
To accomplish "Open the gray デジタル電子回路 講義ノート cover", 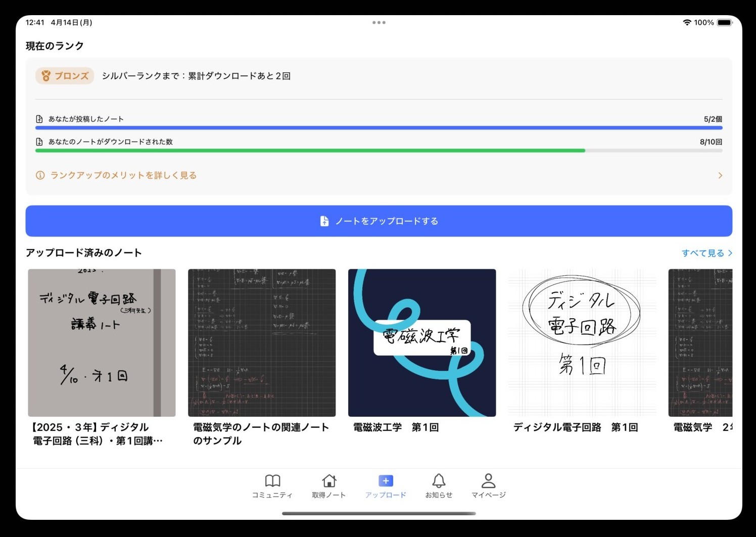I will (102, 343).
